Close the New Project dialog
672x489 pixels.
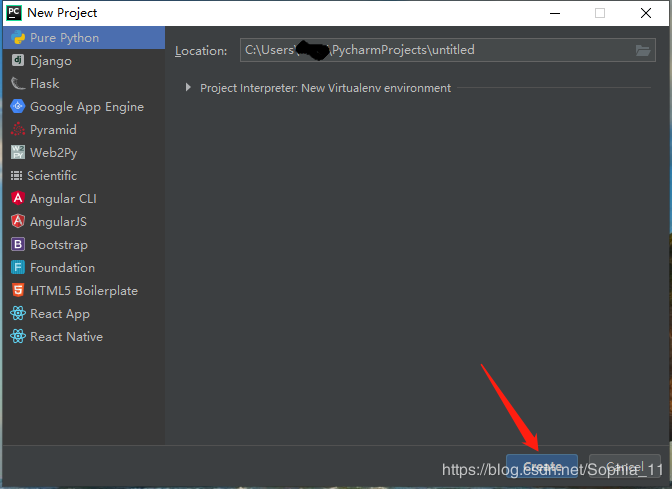[646, 13]
